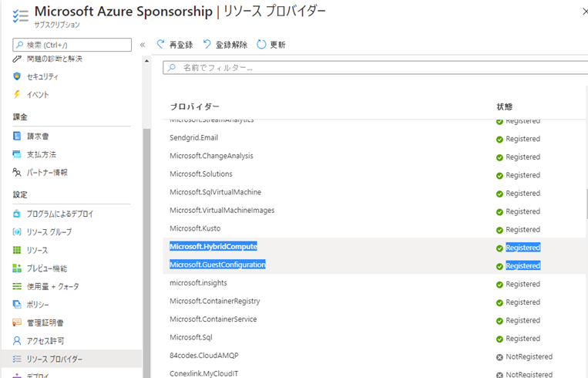Click the programmatic deployment bag icon
This screenshot has width=588, height=378.
tap(17, 214)
